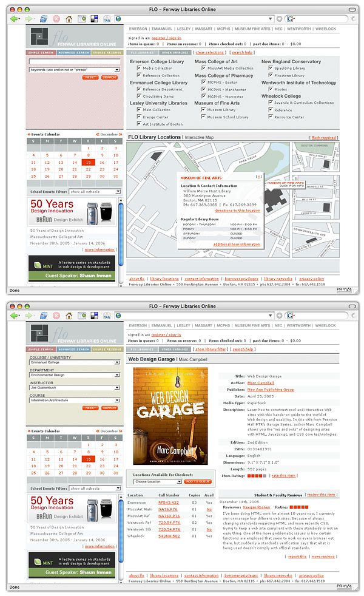
Task: Switch to Course Reserve tab in top window
Action: point(107,52)
